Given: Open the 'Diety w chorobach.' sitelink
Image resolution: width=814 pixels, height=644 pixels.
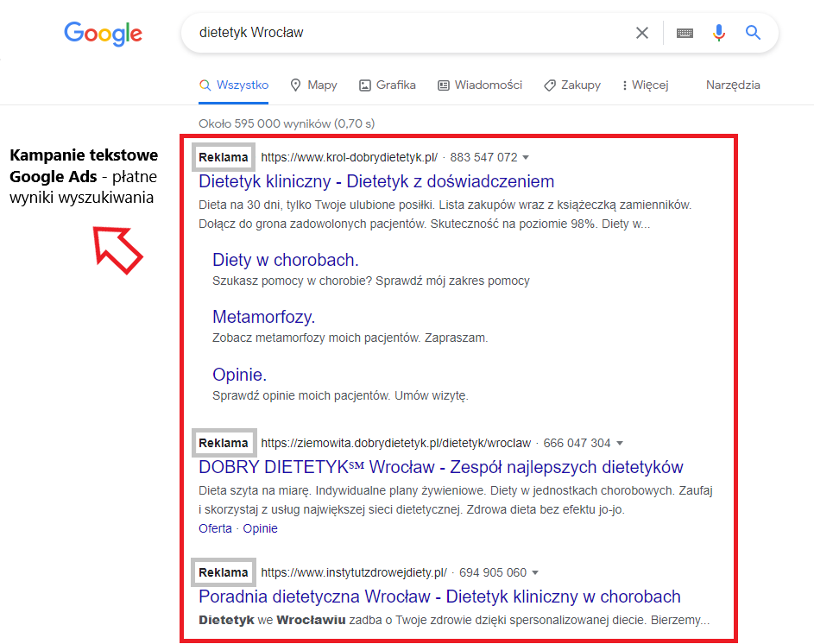Looking at the screenshot, I should click(x=286, y=260).
